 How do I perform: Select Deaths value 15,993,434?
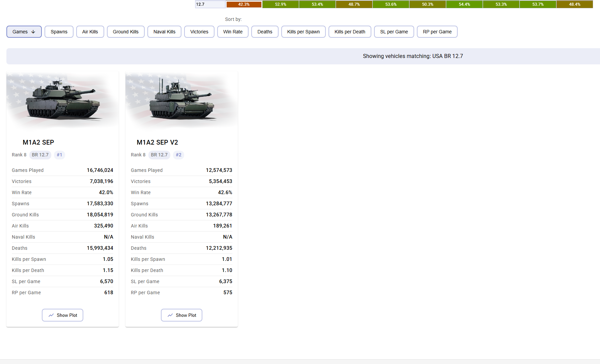100,248
